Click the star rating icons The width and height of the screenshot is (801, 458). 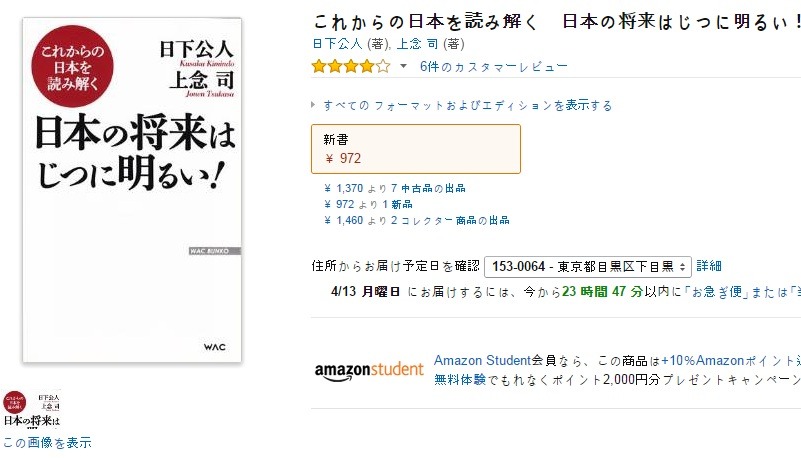coord(351,66)
